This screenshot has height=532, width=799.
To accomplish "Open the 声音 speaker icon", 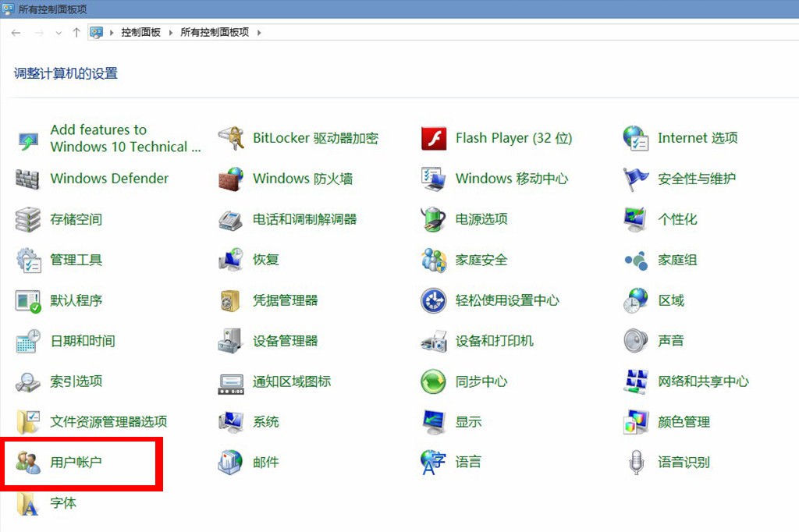I will coord(636,341).
